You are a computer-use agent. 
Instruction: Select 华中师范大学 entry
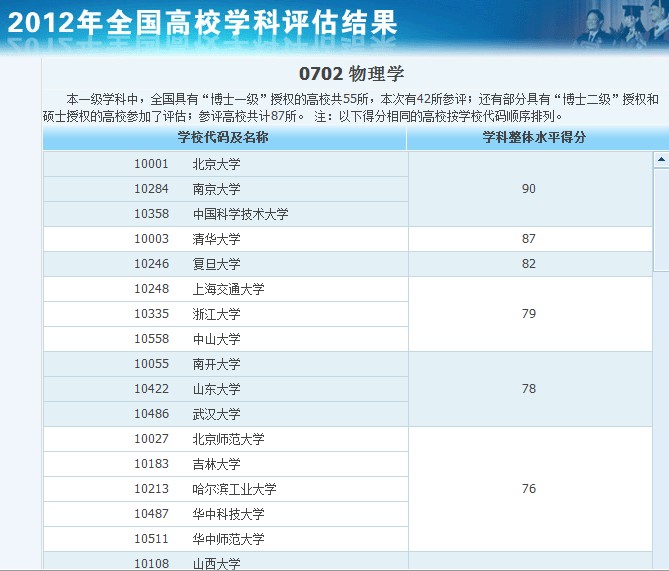228,539
